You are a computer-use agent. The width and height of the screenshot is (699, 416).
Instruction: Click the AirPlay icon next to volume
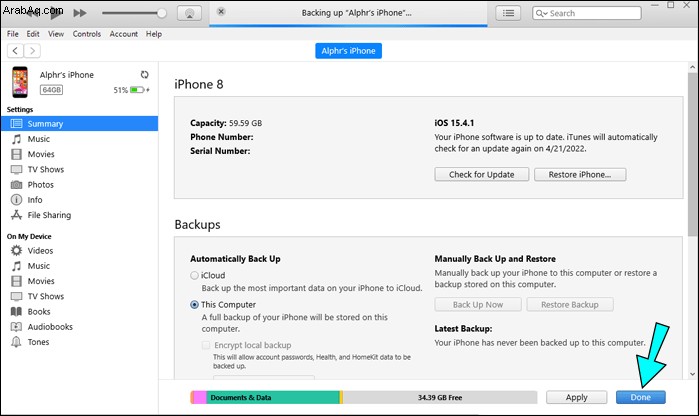(187, 14)
